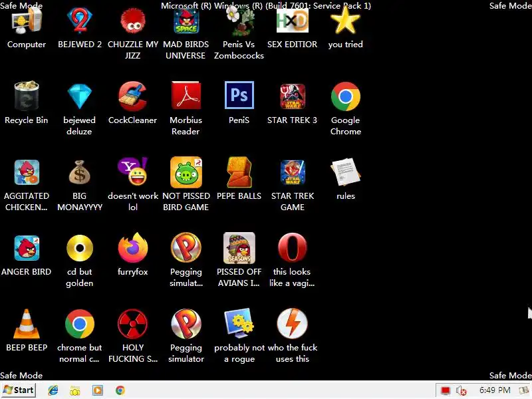Click the red flag tray icon
This screenshot has height=399, width=532.
pos(446,391)
